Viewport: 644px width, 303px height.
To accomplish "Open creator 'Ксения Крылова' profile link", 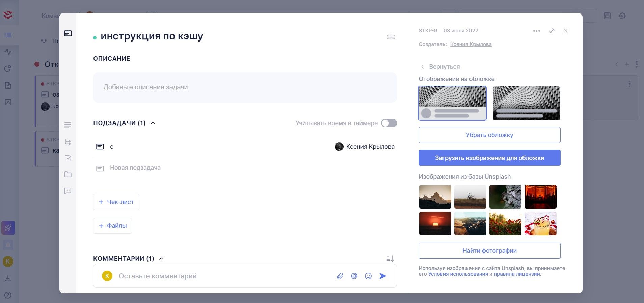I will (x=471, y=44).
